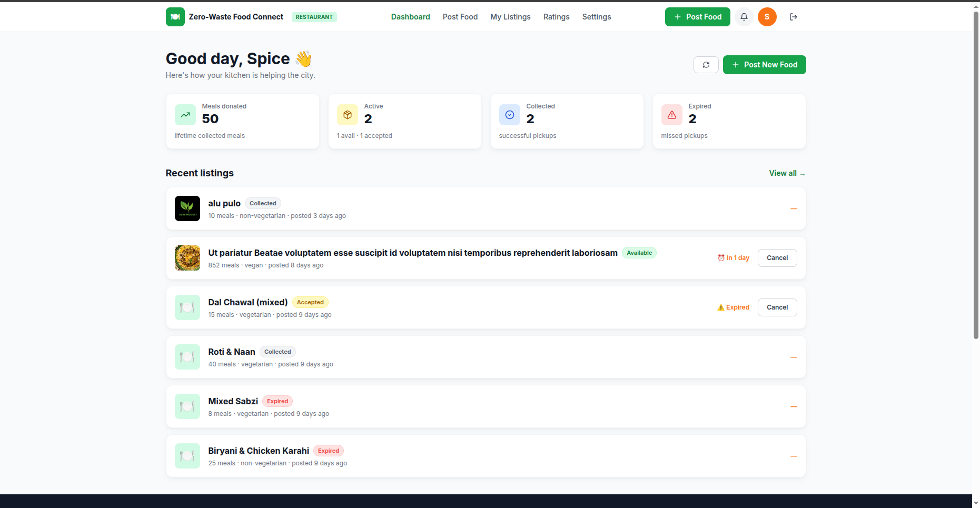
Task: Click the dash on the Mixed Sabzi row
Action: 794,407
